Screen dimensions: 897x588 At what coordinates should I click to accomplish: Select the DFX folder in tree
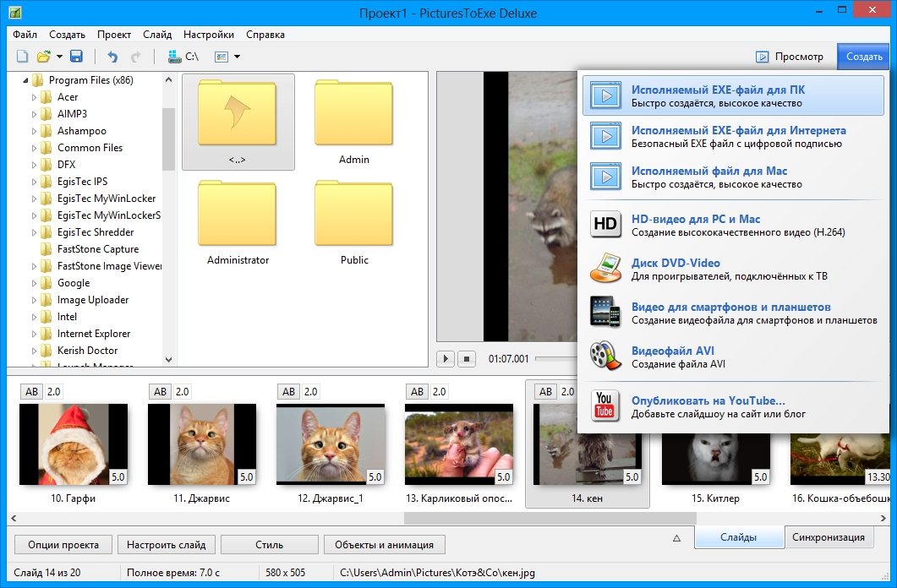click(x=66, y=165)
